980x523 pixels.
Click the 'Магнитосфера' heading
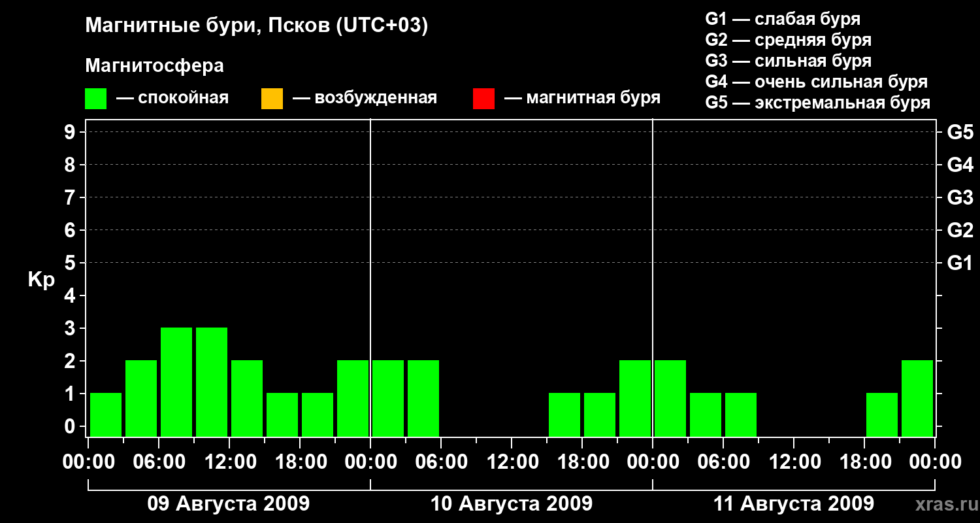click(155, 66)
